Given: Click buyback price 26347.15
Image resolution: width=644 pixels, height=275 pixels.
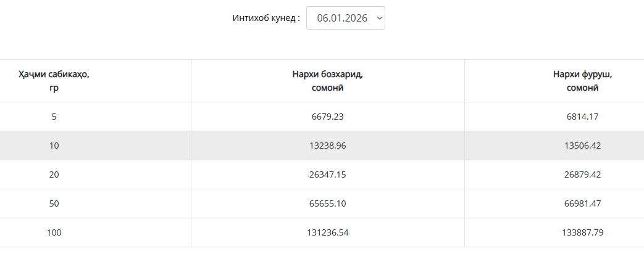Looking at the screenshot, I should tap(327, 174).
